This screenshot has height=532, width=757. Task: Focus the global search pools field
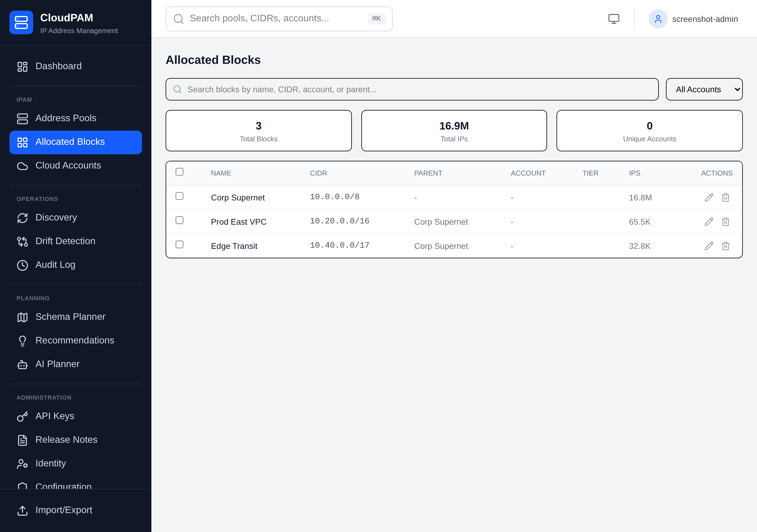(x=279, y=19)
